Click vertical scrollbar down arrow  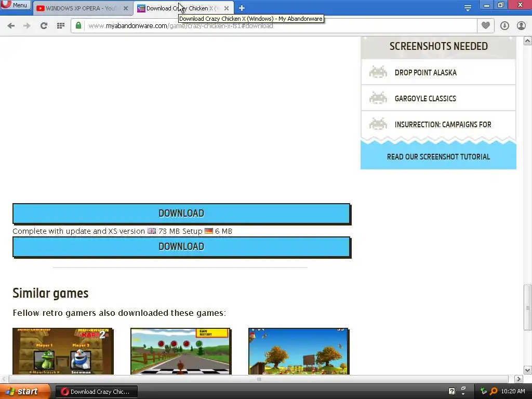[528, 370]
